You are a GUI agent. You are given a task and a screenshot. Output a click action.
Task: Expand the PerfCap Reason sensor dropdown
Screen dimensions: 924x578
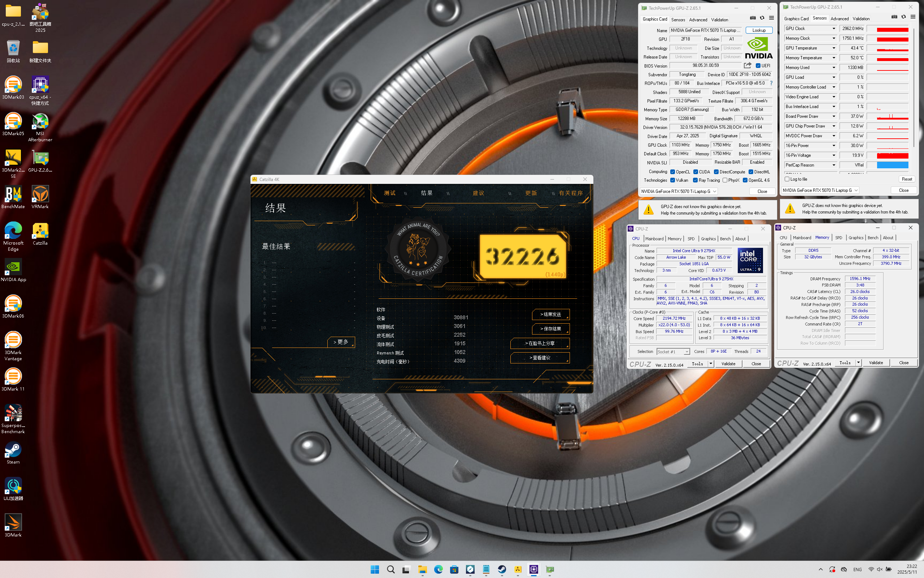pyautogui.click(x=834, y=165)
